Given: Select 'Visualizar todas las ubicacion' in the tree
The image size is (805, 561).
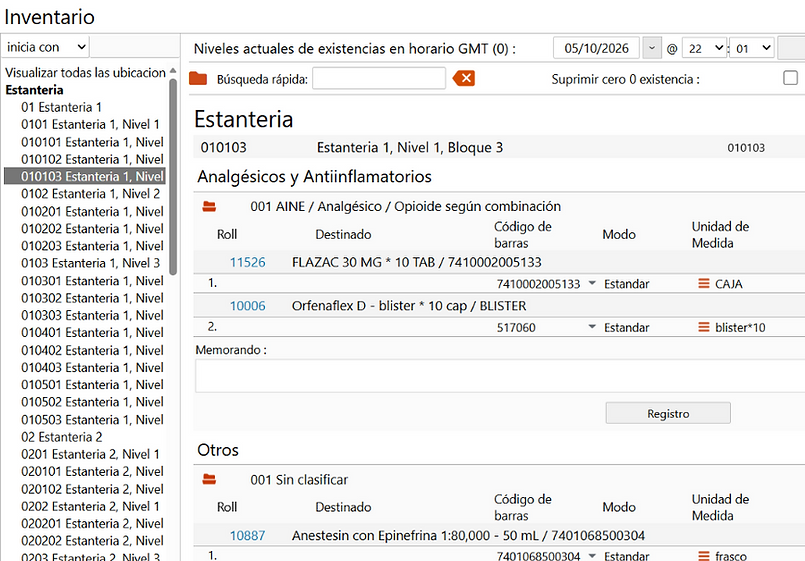Looking at the screenshot, I should (x=85, y=72).
